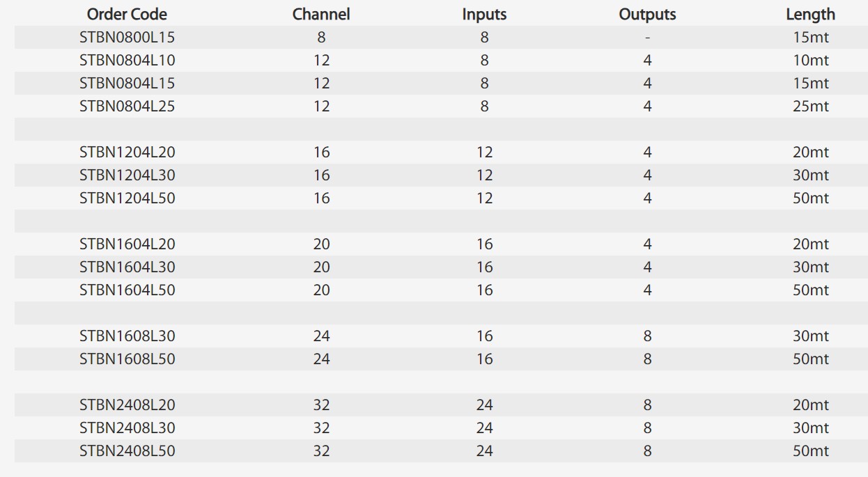This screenshot has width=868, height=477.
Task: Click the Outputs column header
Action: coord(647,14)
